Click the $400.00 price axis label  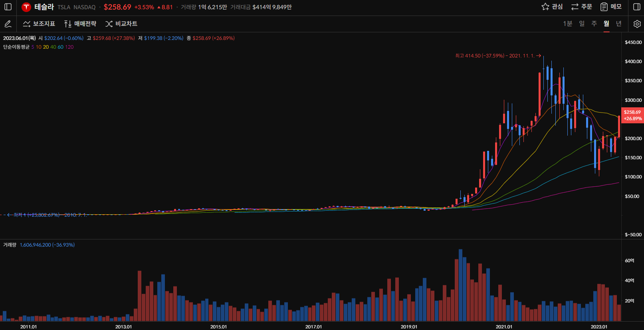(633, 61)
